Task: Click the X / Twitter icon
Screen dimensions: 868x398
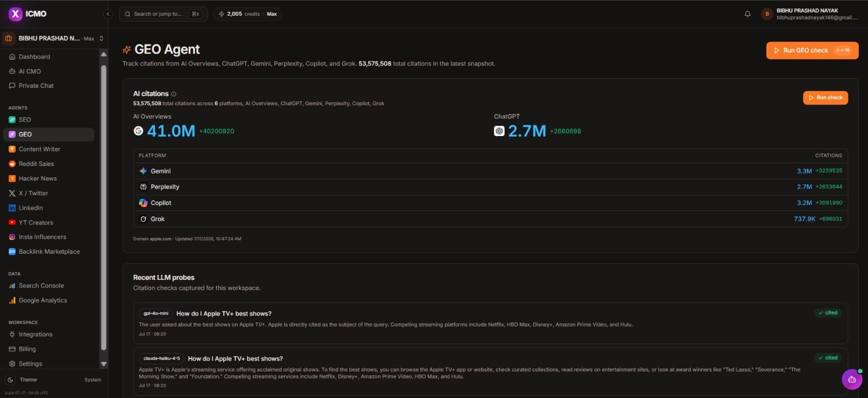Action: click(x=12, y=193)
